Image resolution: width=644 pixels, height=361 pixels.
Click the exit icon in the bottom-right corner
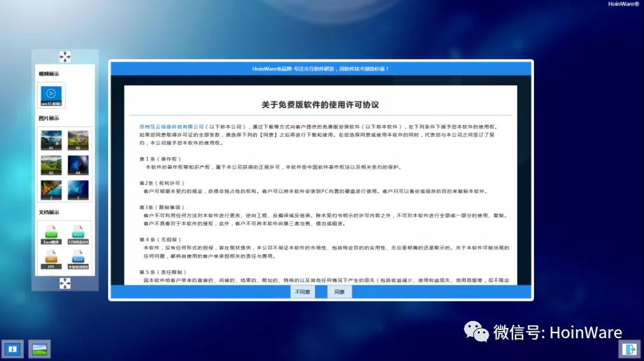click(629, 349)
